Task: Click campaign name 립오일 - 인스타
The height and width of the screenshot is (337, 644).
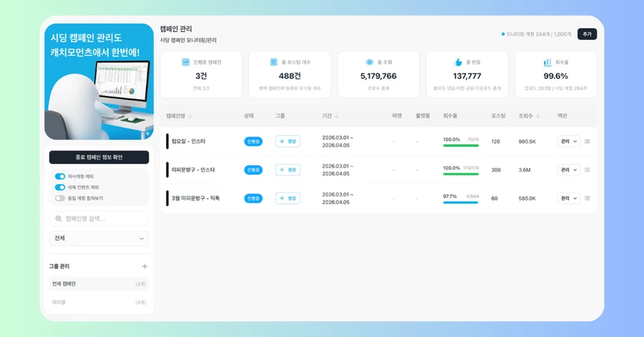Action: tap(189, 141)
